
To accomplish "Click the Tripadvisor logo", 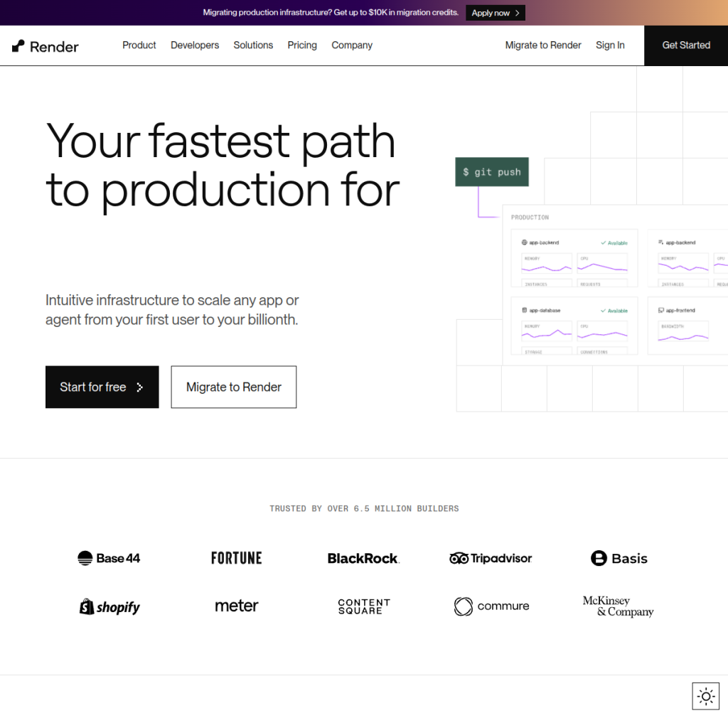I will click(x=491, y=558).
